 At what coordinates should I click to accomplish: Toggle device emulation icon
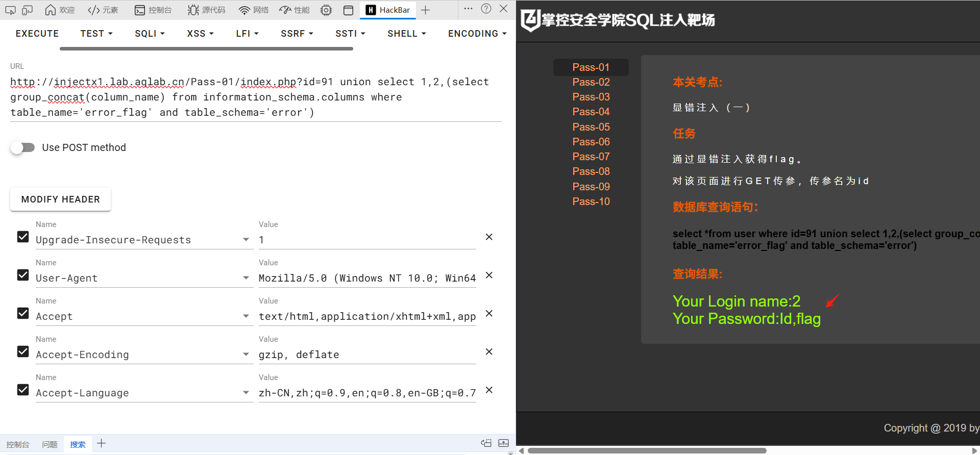[28, 10]
